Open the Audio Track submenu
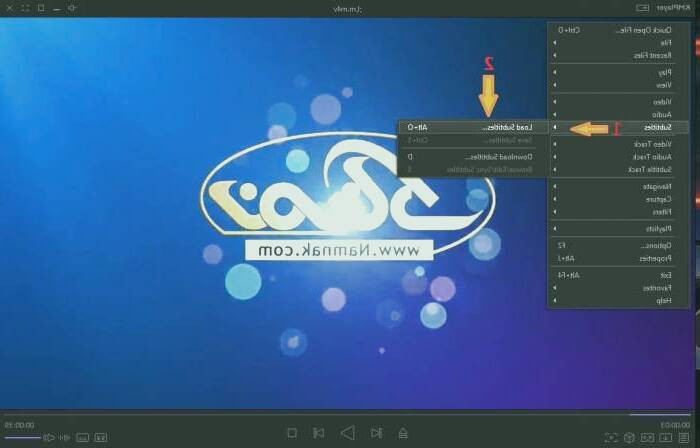The image size is (700, 448). pos(618,157)
